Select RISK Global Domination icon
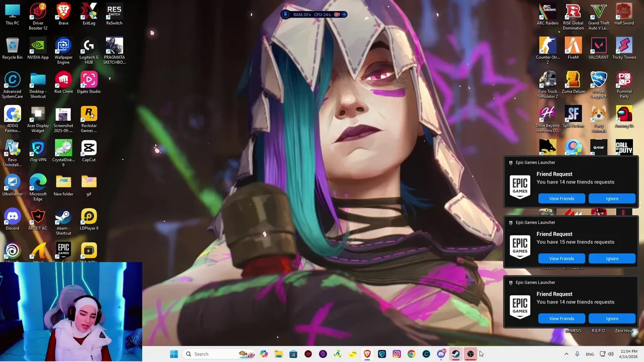Image resolution: width=644 pixels, height=362 pixels. click(x=573, y=17)
